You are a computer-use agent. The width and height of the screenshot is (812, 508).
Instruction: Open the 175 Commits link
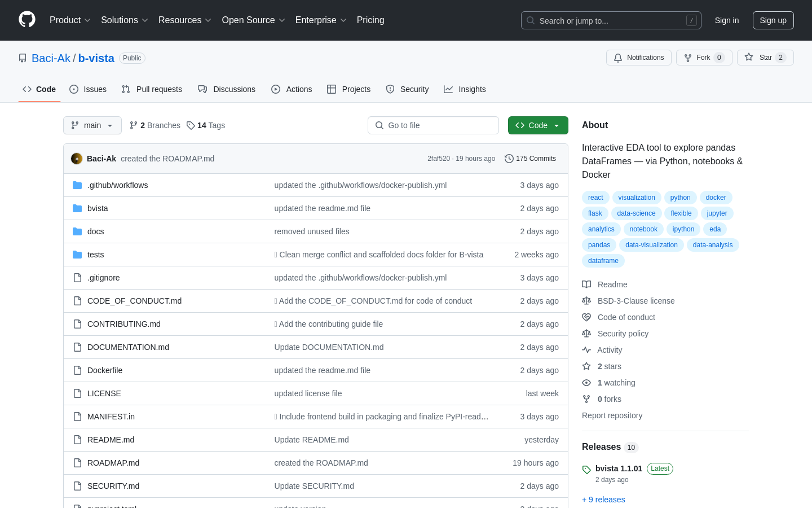(x=531, y=159)
